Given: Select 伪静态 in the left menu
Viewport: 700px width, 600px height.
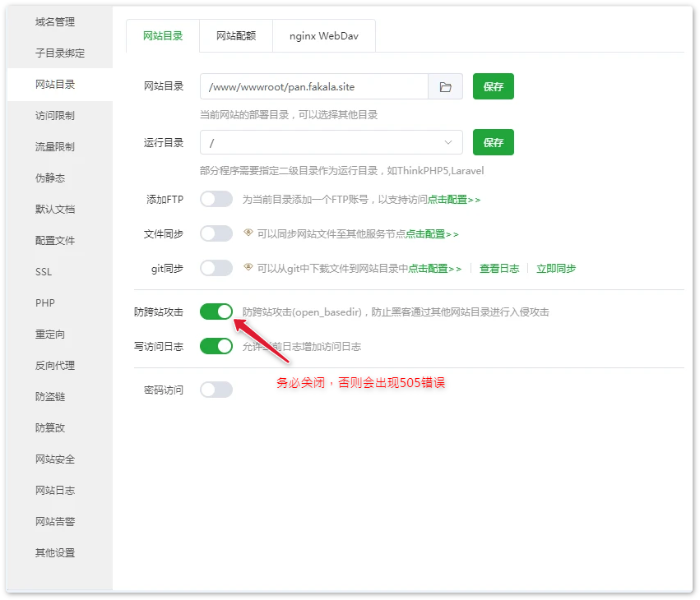Looking at the screenshot, I should (50, 178).
